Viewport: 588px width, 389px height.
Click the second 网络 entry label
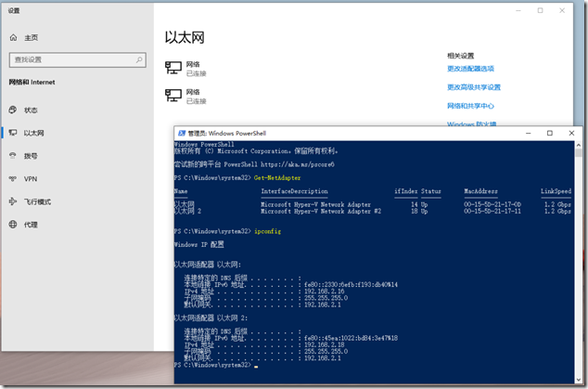(x=193, y=92)
